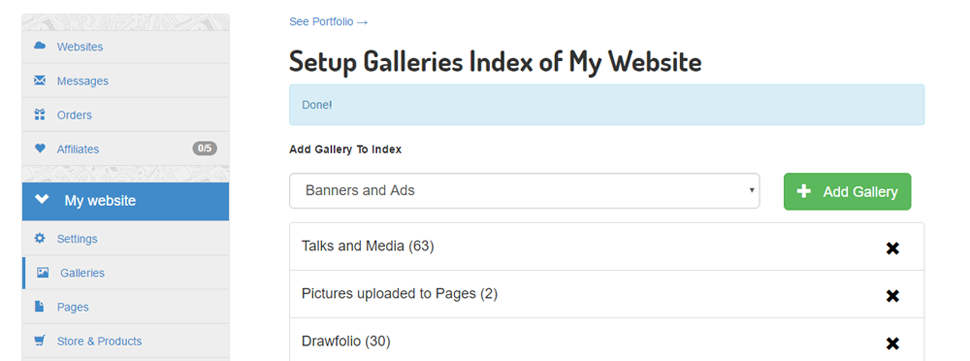Image resolution: width=970 pixels, height=361 pixels.
Task: Click the gift icon beside Orders
Action: coord(40,114)
